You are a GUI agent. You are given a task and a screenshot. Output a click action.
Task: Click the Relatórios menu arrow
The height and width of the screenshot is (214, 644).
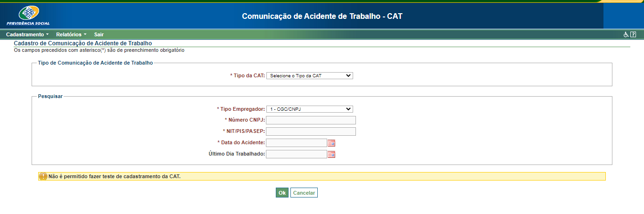85,34
